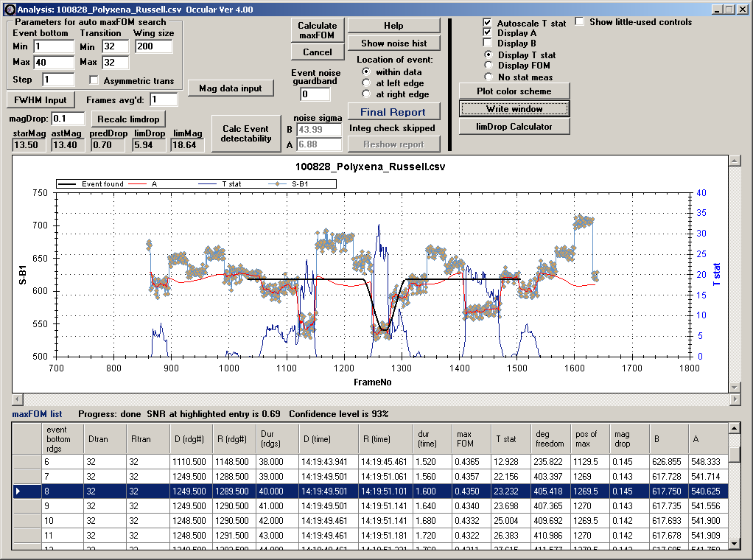This screenshot has width=753, height=560.
Task: Open the Final Report
Action: point(393,112)
